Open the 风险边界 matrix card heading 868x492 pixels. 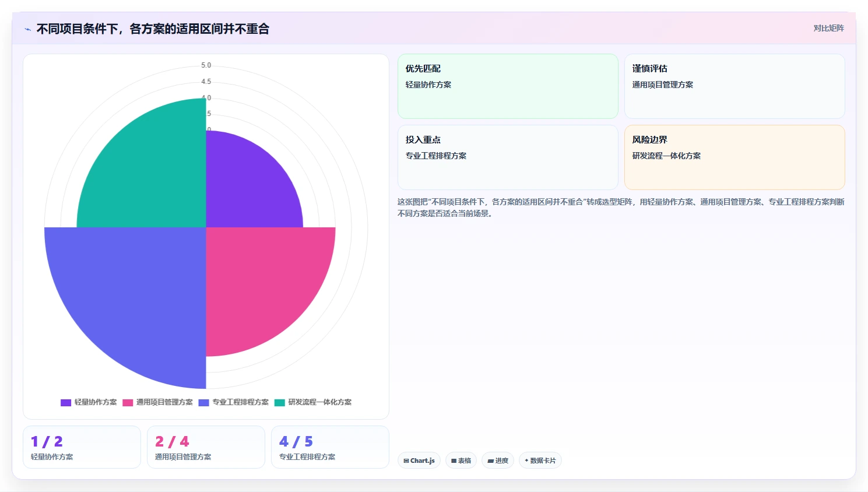pyautogui.click(x=650, y=140)
